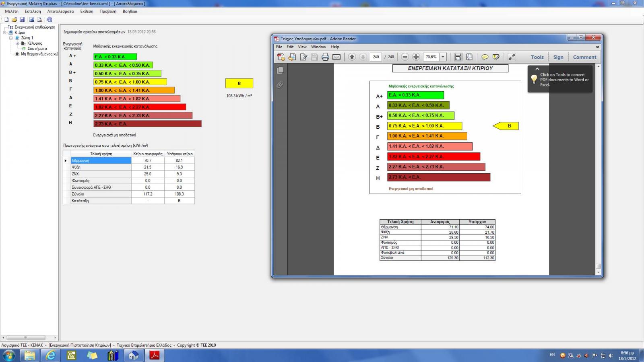
Task: Open the page thumbnails panel icon
Action: (x=280, y=70)
